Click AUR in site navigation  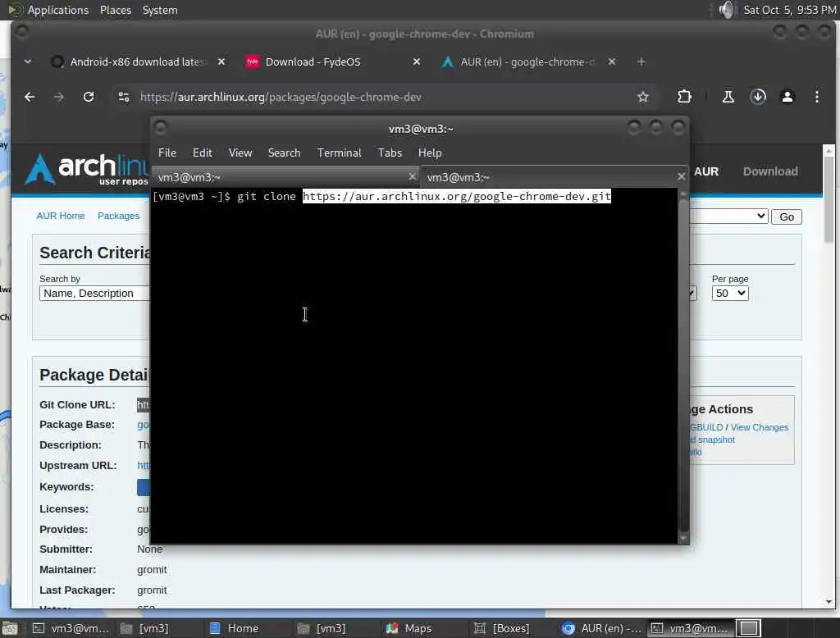click(x=706, y=171)
